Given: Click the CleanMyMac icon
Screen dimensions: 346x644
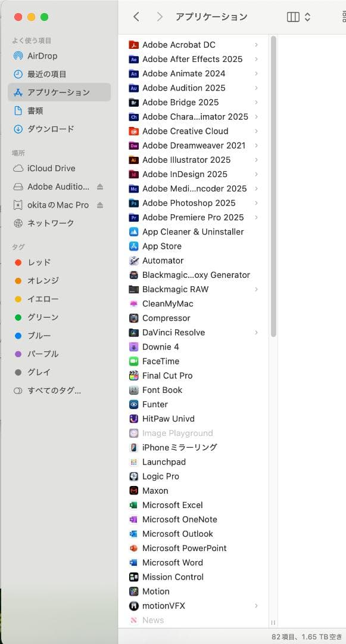Looking at the screenshot, I should [x=133, y=304].
